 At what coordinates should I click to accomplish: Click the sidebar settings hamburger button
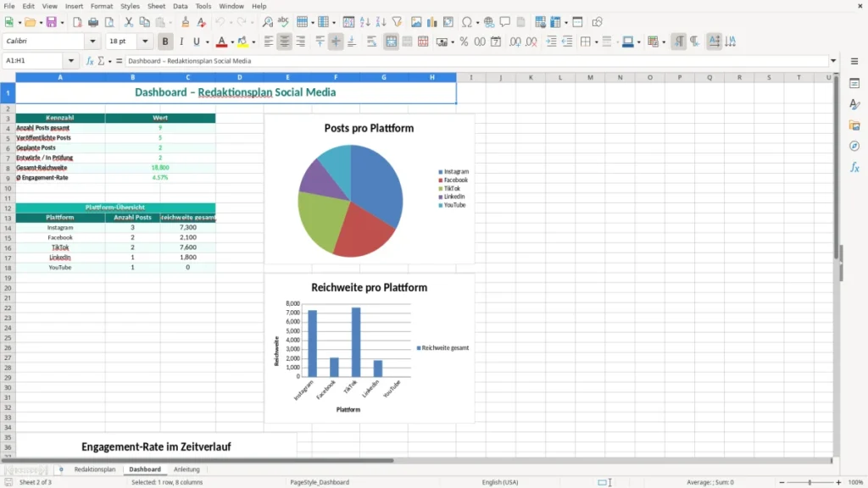click(854, 61)
